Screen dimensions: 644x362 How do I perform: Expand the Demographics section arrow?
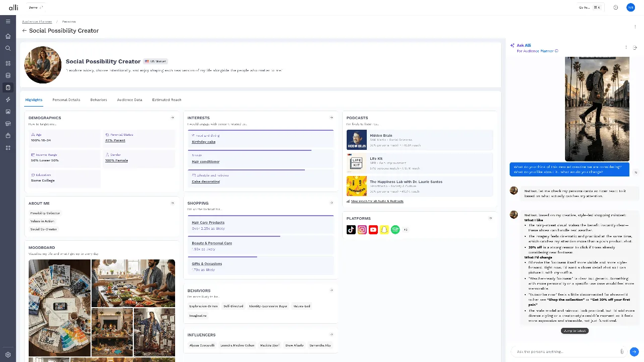[173, 118]
